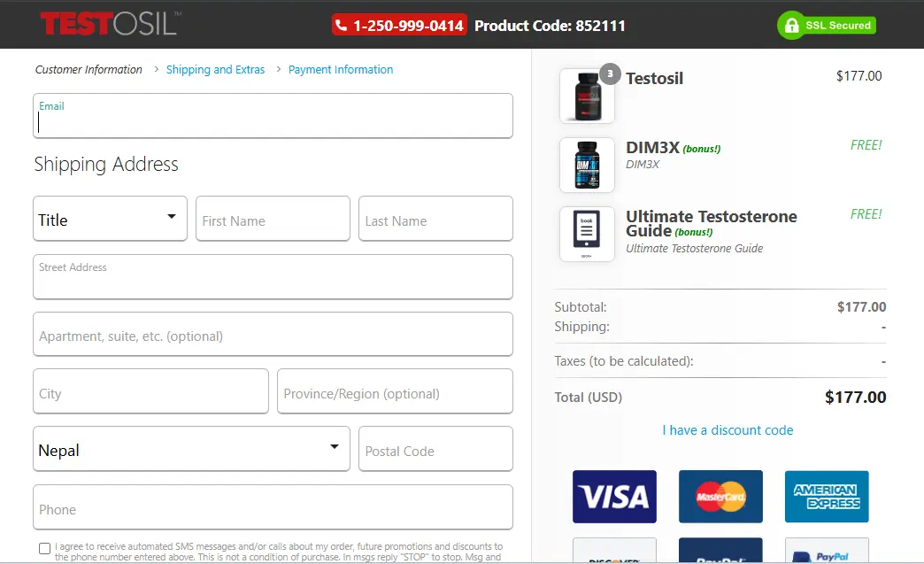The width and height of the screenshot is (924, 564).
Task: Click the Visa card icon
Action: (614, 496)
